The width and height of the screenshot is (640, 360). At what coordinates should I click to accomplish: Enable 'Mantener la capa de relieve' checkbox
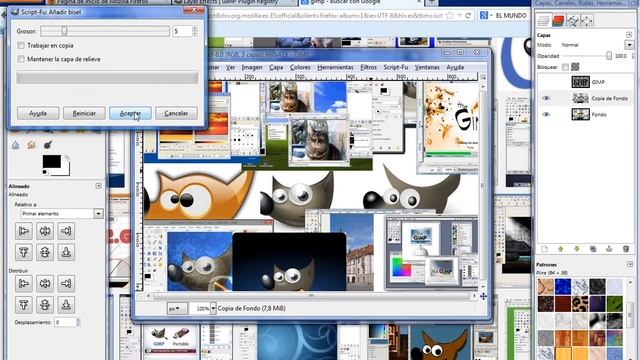pos(21,59)
